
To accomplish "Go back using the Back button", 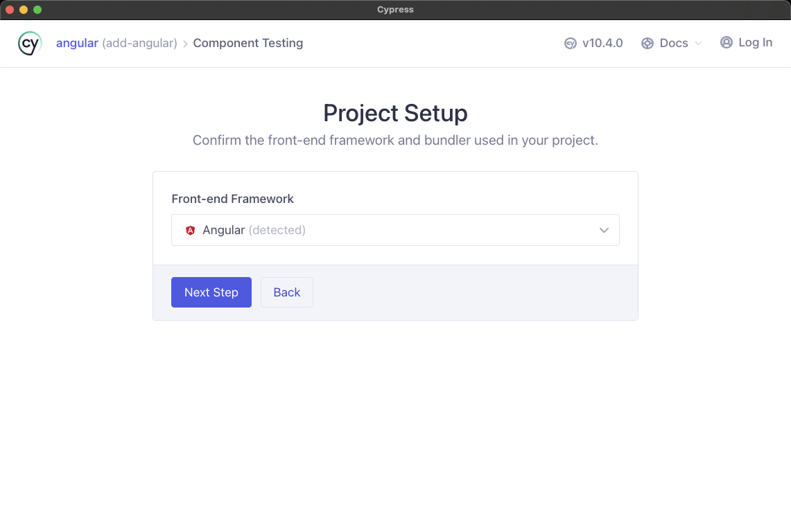I will point(286,292).
